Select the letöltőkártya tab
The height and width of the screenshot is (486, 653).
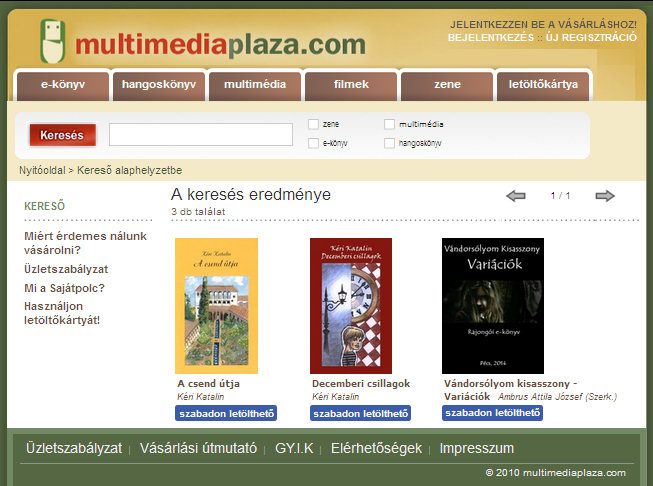543,86
